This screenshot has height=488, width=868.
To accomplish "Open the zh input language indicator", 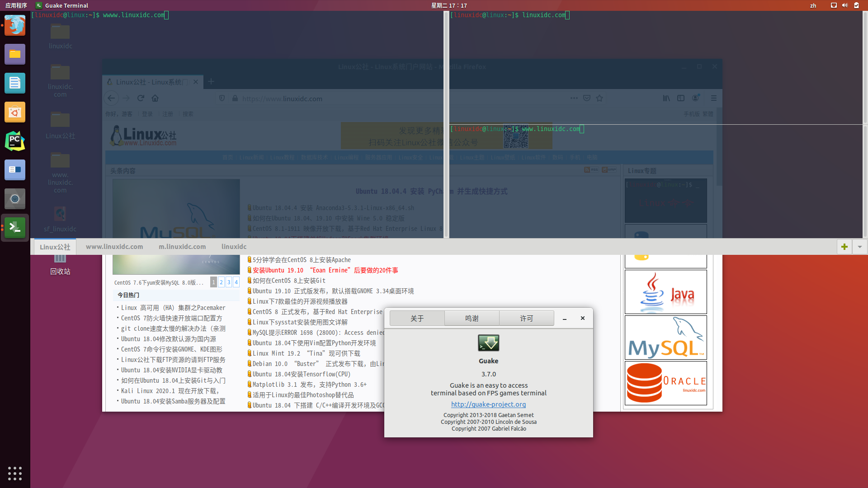I will (813, 5).
